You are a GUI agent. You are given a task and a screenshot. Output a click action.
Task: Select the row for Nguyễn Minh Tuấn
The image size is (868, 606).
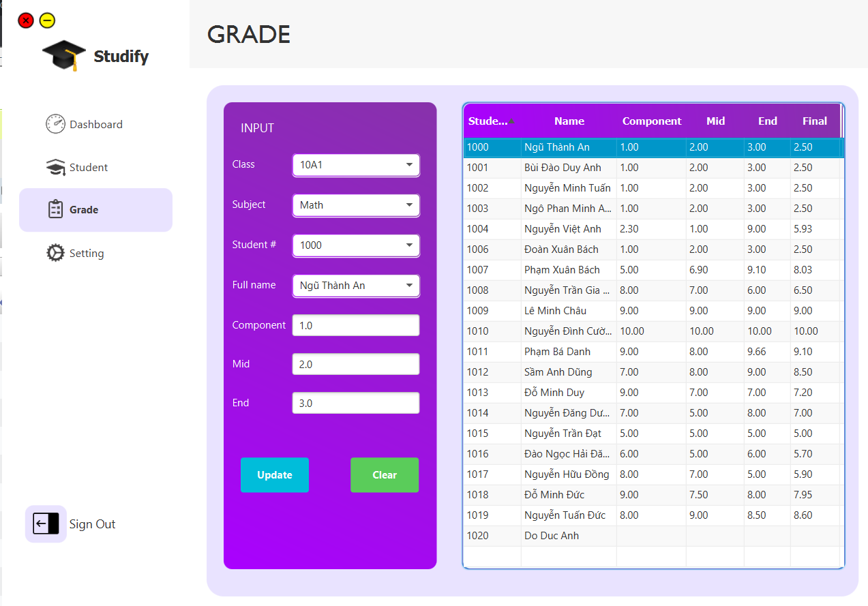pos(654,188)
